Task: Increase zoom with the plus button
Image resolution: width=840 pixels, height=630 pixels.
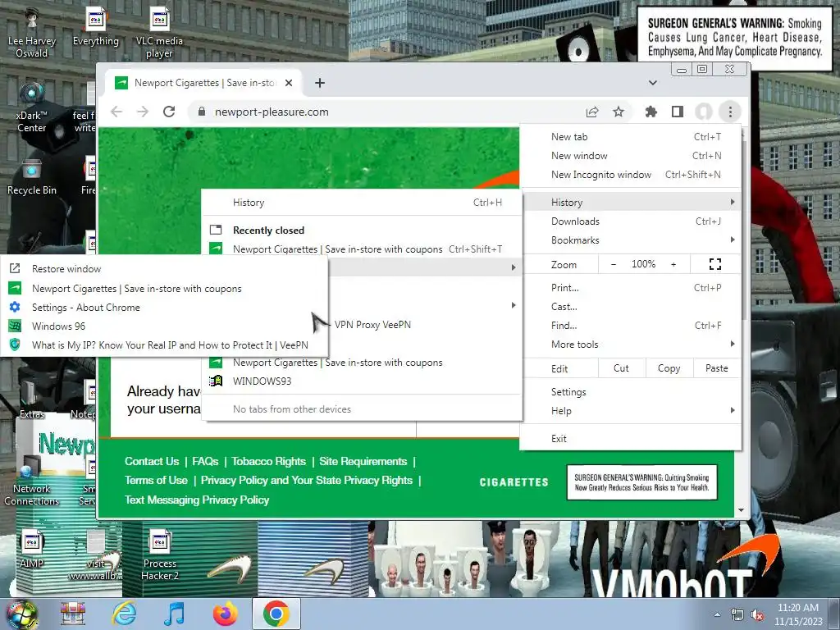Action: tap(673, 264)
